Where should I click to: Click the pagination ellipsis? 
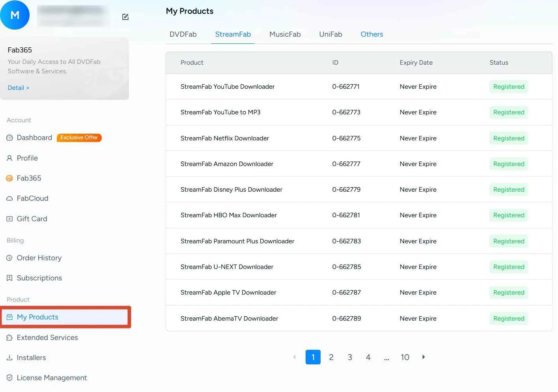pos(386,358)
